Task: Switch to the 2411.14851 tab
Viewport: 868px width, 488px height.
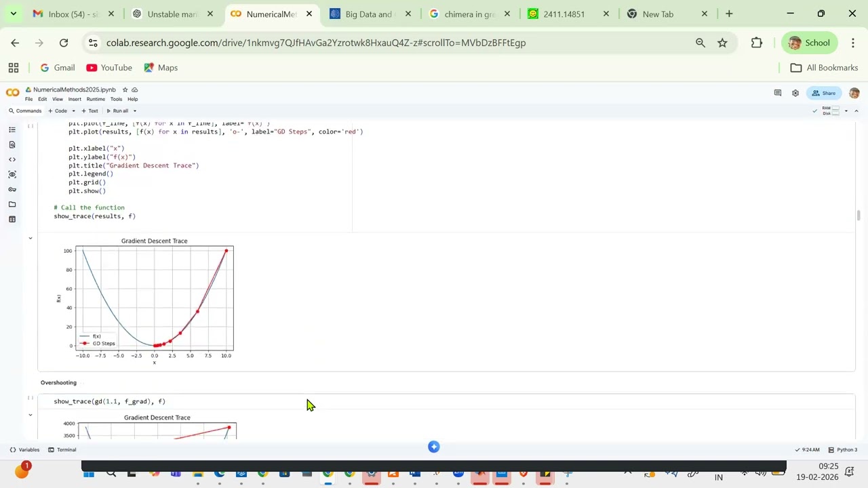Action: click(x=568, y=14)
